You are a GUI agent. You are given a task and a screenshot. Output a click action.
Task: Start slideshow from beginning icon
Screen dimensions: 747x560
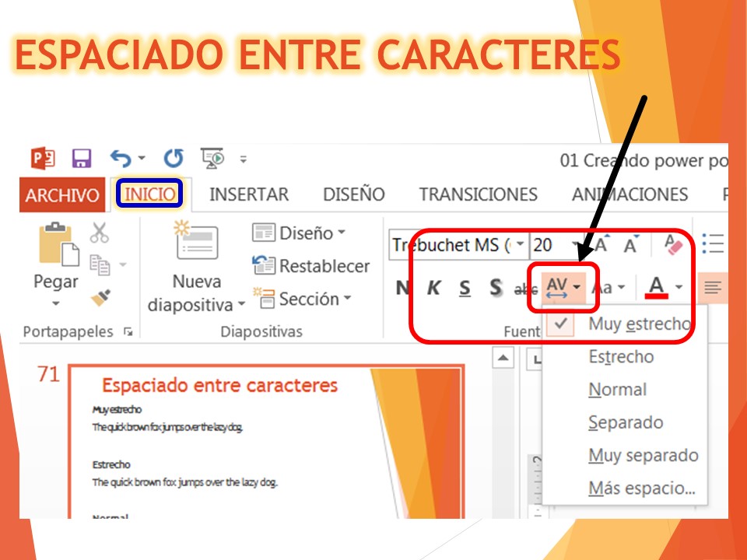click(x=212, y=158)
